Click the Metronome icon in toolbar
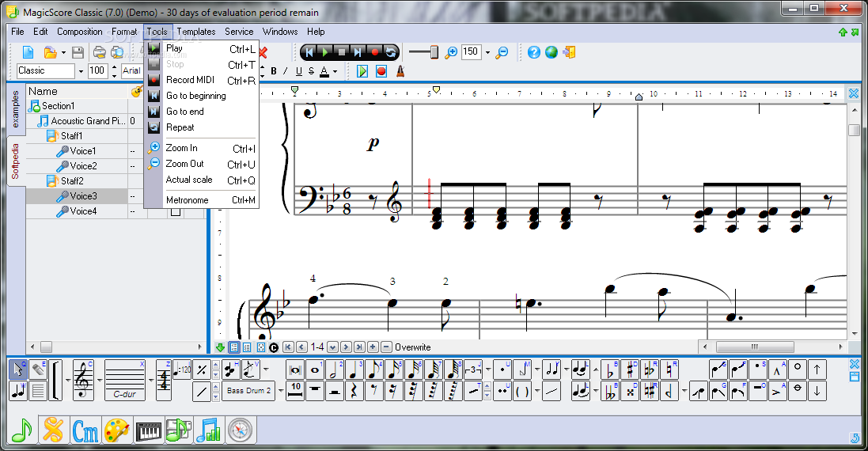The image size is (868, 451). point(400,71)
